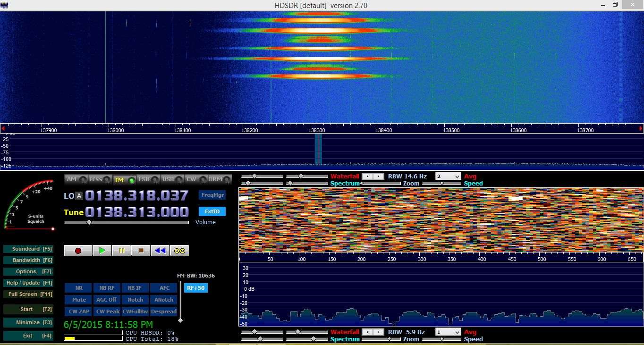Screen dimensions: 644x345
Task: Open the FreqMgr frequency manager
Action: pos(212,195)
